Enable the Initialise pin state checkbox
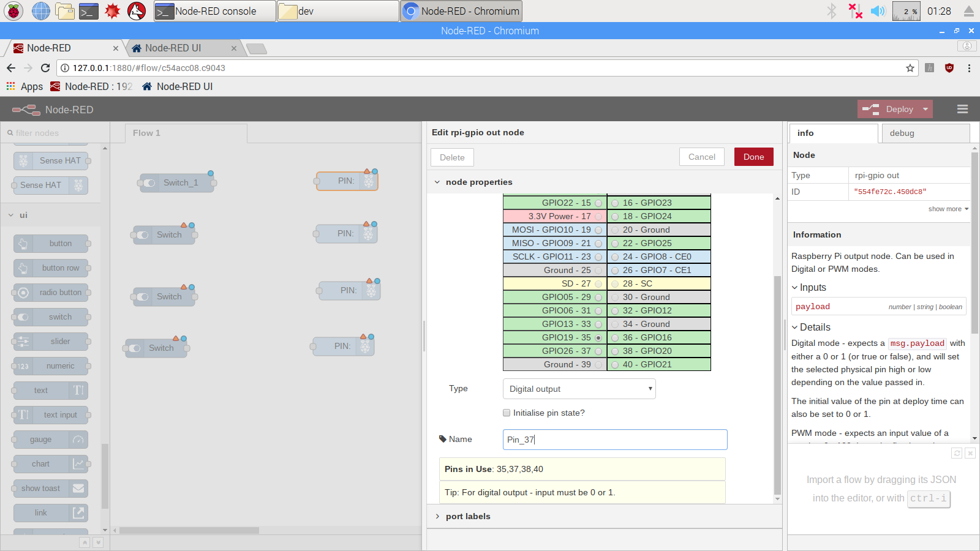The width and height of the screenshot is (980, 551). tap(507, 413)
